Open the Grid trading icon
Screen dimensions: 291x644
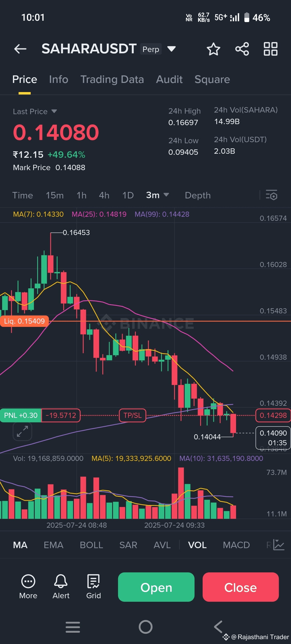click(93, 587)
